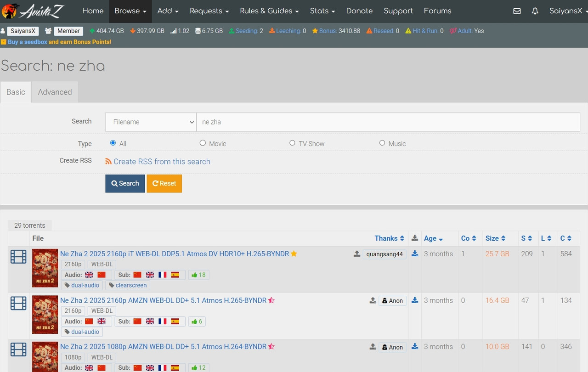Screen dimensions: 588x372
Task: Open the mail envelope icon
Action: coord(517,11)
